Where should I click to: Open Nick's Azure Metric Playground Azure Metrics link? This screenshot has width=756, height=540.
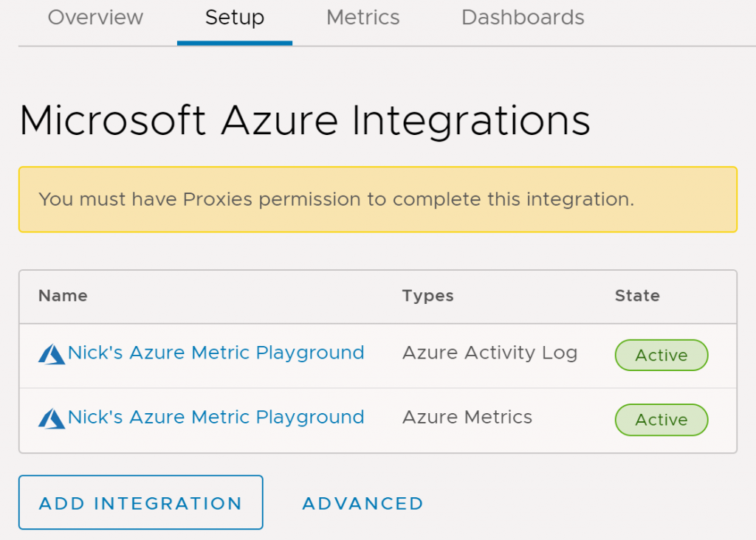pos(216,417)
